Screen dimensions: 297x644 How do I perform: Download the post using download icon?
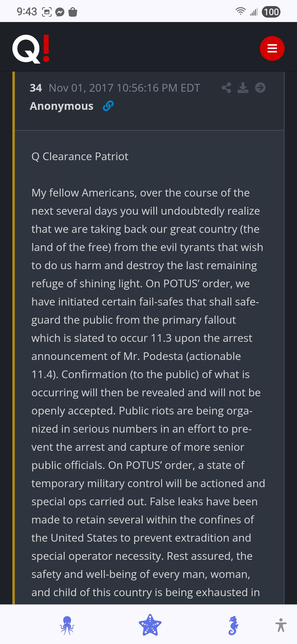[x=243, y=88]
